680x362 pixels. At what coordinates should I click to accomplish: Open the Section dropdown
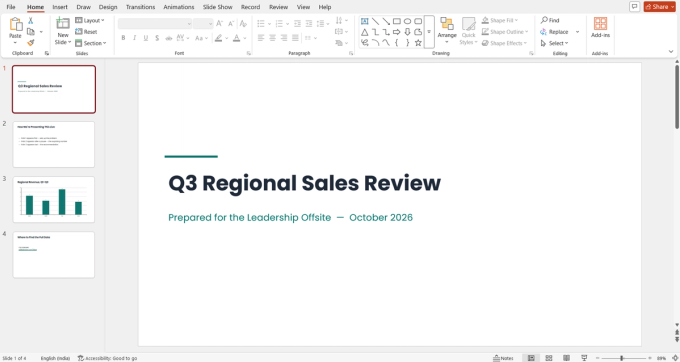pyautogui.click(x=91, y=43)
